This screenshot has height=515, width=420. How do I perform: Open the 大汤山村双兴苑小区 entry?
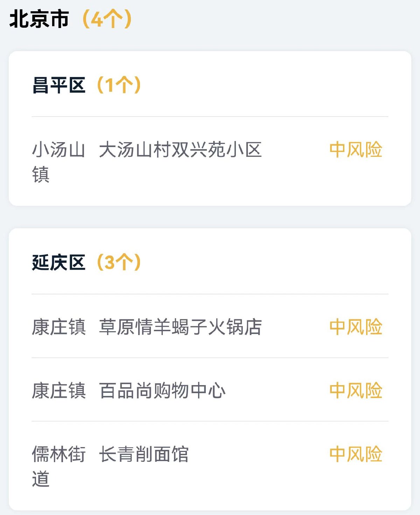tap(180, 150)
